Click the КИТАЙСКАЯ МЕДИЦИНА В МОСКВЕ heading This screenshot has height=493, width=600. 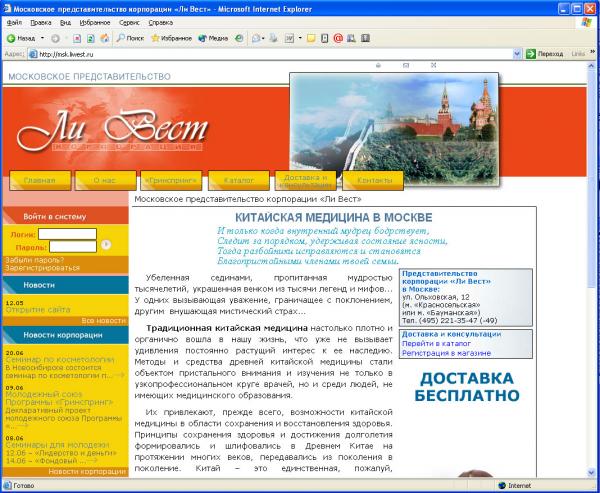click(x=333, y=217)
